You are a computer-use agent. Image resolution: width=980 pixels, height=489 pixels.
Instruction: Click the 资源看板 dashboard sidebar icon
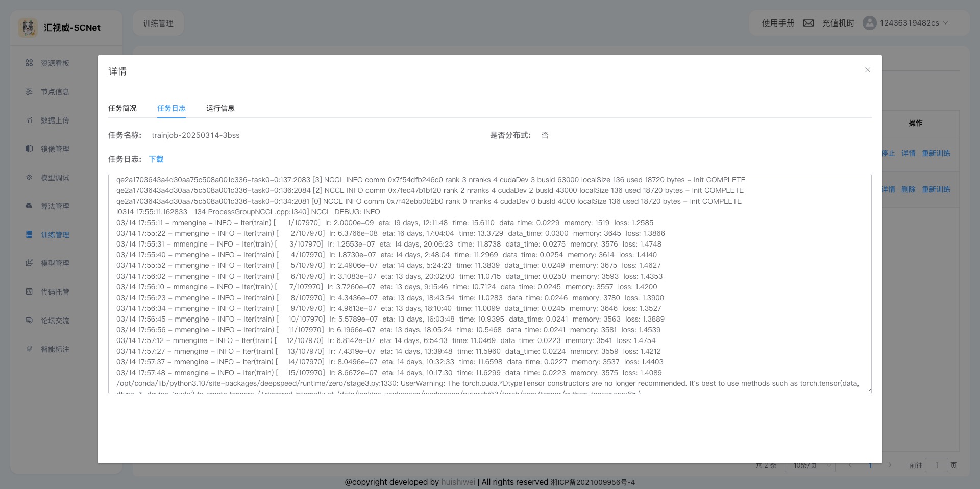click(29, 63)
